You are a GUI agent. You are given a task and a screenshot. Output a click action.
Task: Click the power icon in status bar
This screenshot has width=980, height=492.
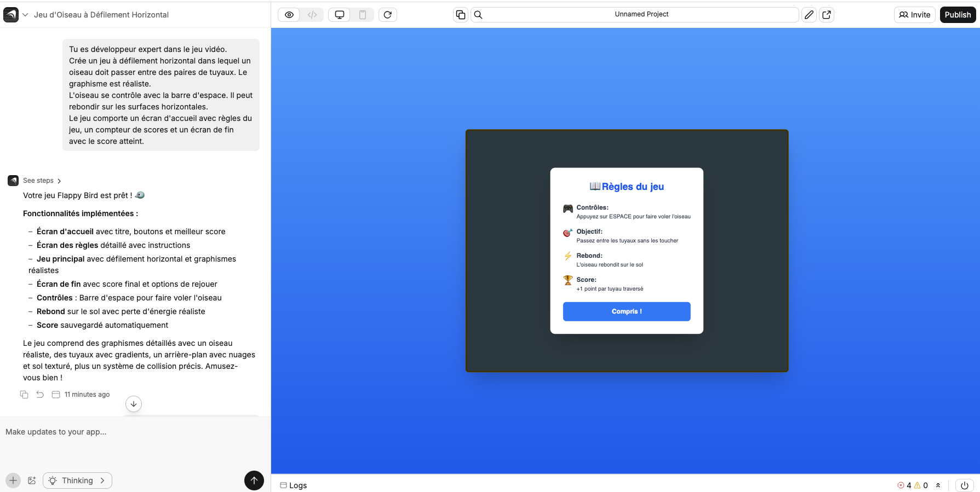[x=965, y=485]
